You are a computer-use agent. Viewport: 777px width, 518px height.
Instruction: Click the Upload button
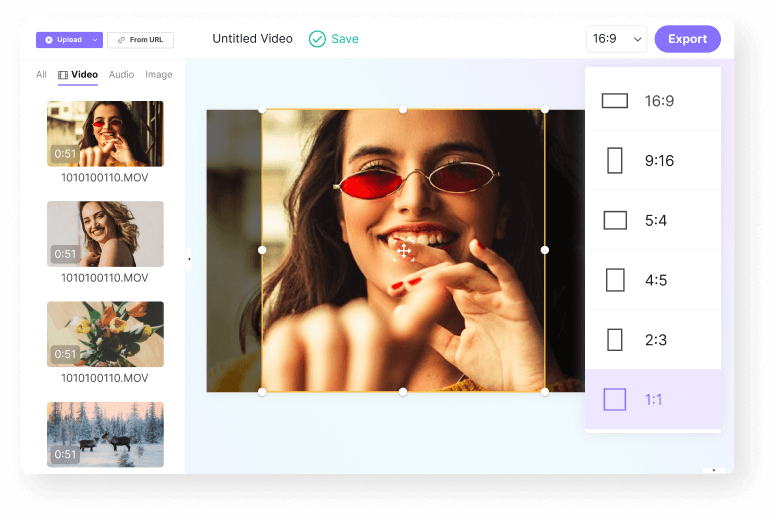pyautogui.click(x=63, y=40)
